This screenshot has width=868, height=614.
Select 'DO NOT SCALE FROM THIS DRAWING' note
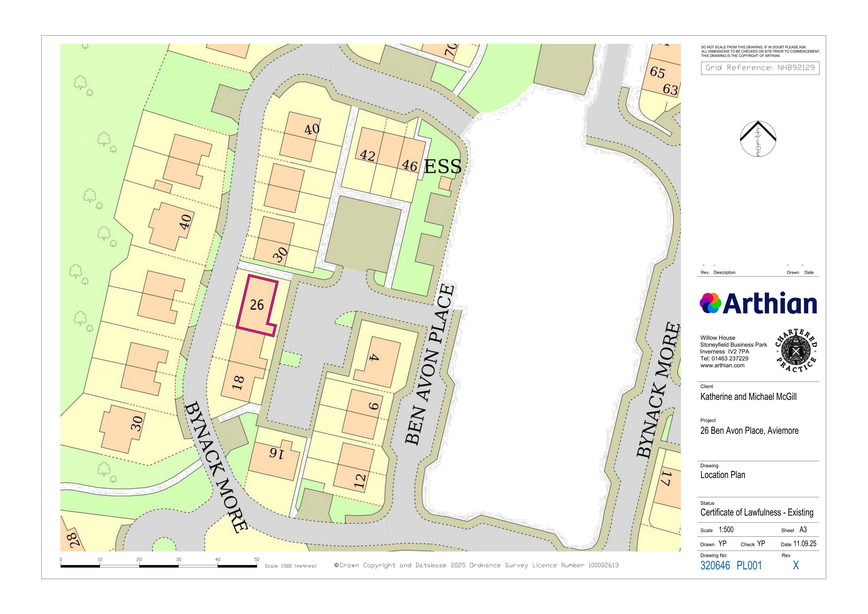tap(754, 47)
